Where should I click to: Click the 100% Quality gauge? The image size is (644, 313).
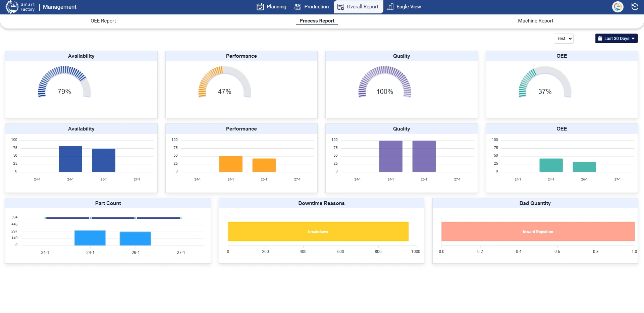click(x=385, y=82)
